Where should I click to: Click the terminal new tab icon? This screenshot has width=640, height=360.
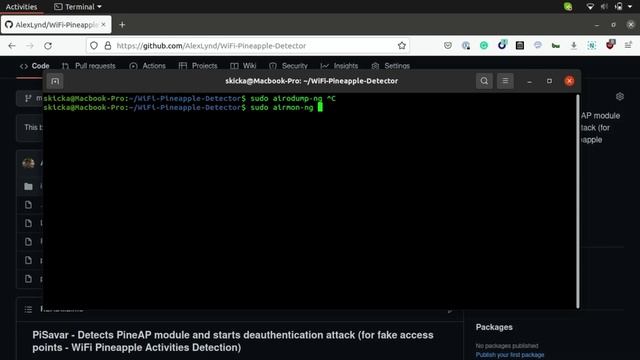[x=55, y=81]
